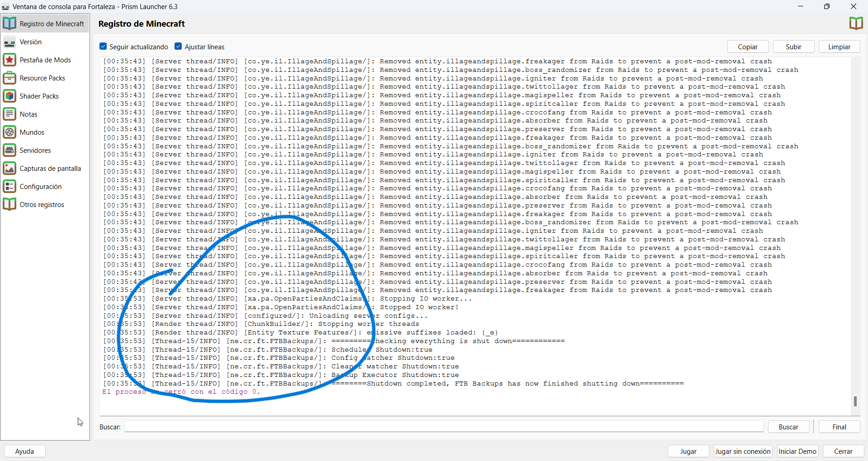Select the Capturas de pantalla icon

[x=9, y=168]
